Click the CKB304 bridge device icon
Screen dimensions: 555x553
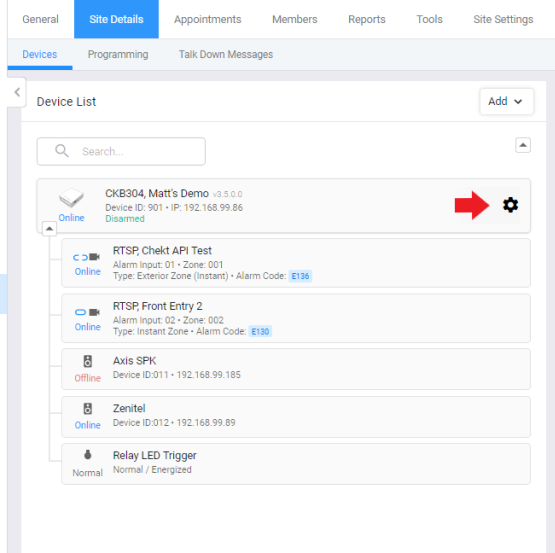[71, 198]
